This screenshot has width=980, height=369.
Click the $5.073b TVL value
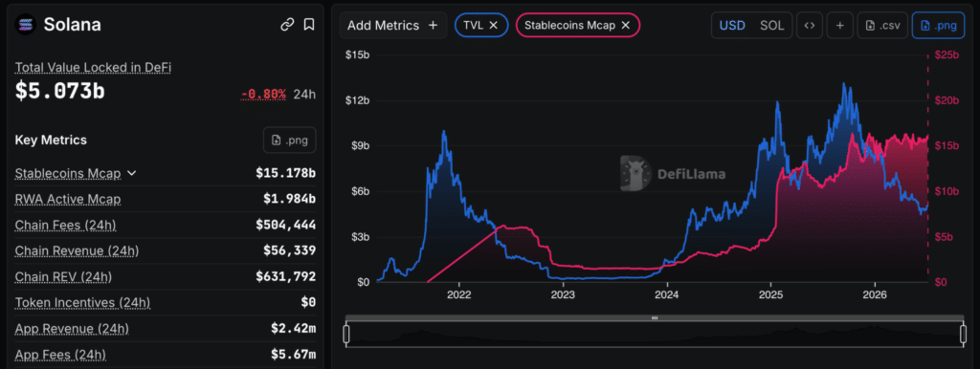point(60,91)
